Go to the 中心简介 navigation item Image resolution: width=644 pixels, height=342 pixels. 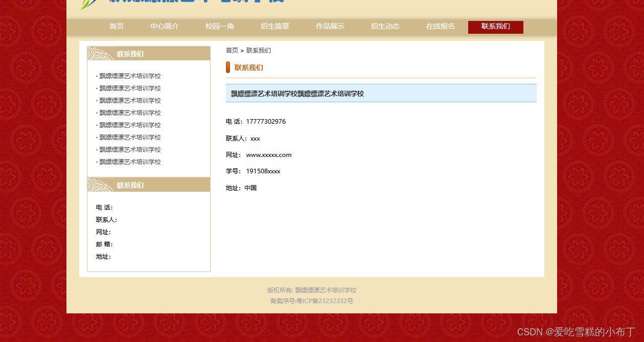pos(165,27)
